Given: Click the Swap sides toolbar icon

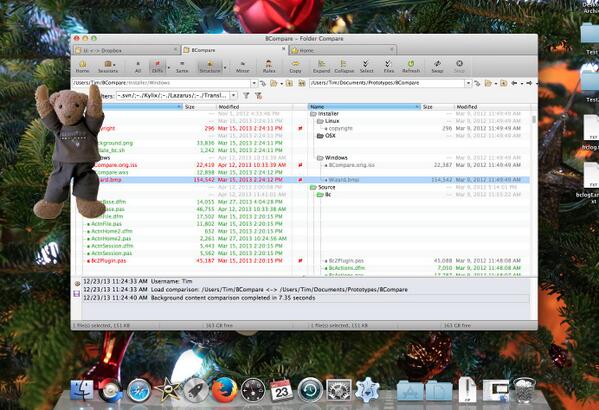Looking at the screenshot, I should 437,66.
